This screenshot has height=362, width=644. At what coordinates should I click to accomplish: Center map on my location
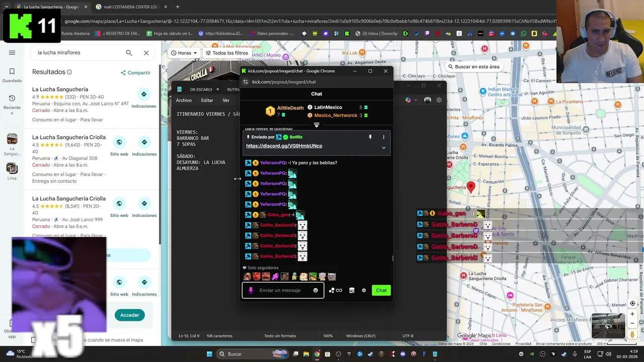[632, 304]
